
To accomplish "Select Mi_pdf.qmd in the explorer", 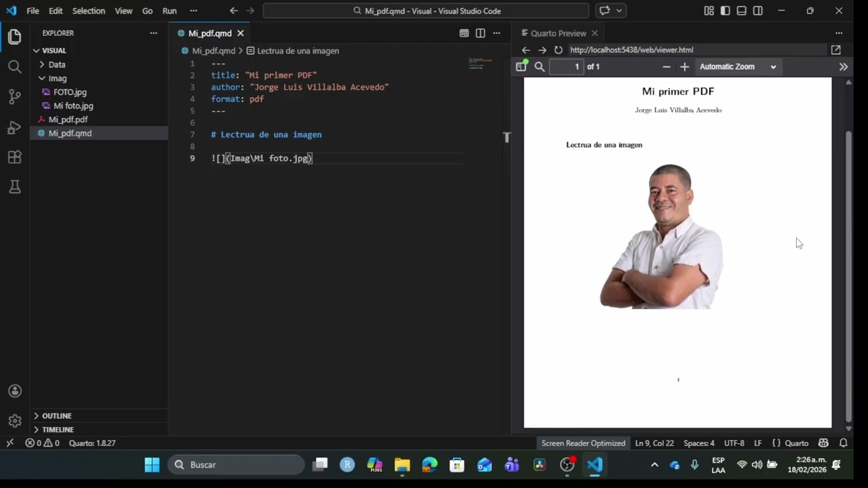I will pyautogui.click(x=70, y=134).
